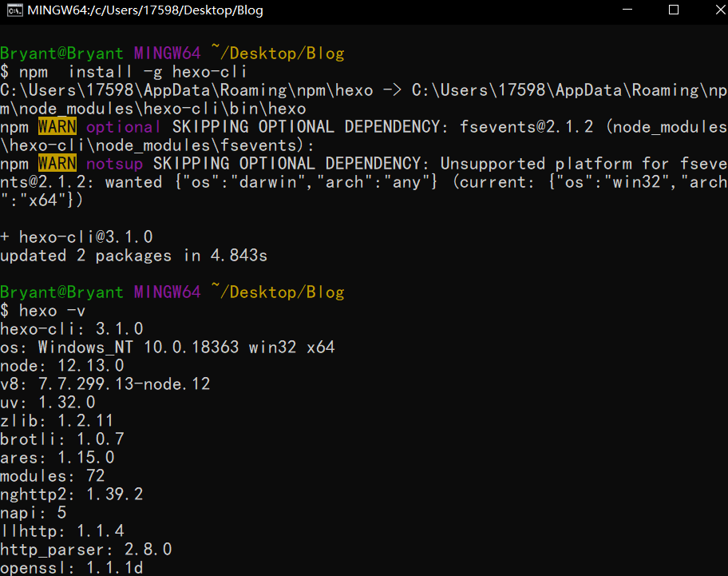Screen dimensions: 728x576
Task: Click the line 'nghttp2: 1.39.2'
Action: [72, 495]
